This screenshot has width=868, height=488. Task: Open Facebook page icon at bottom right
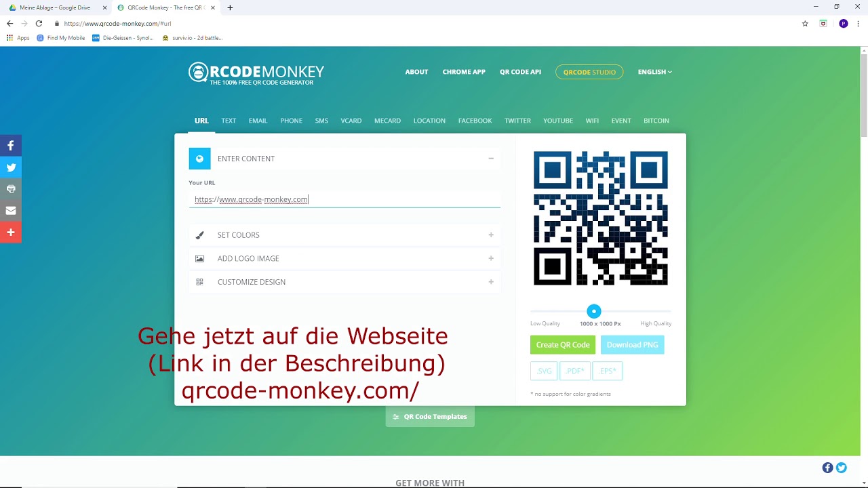(x=827, y=468)
